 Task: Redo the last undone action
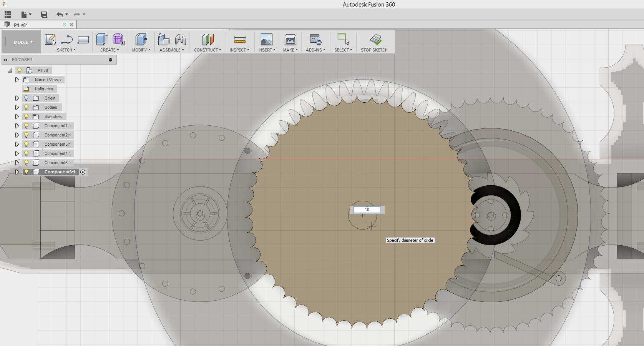(x=77, y=15)
